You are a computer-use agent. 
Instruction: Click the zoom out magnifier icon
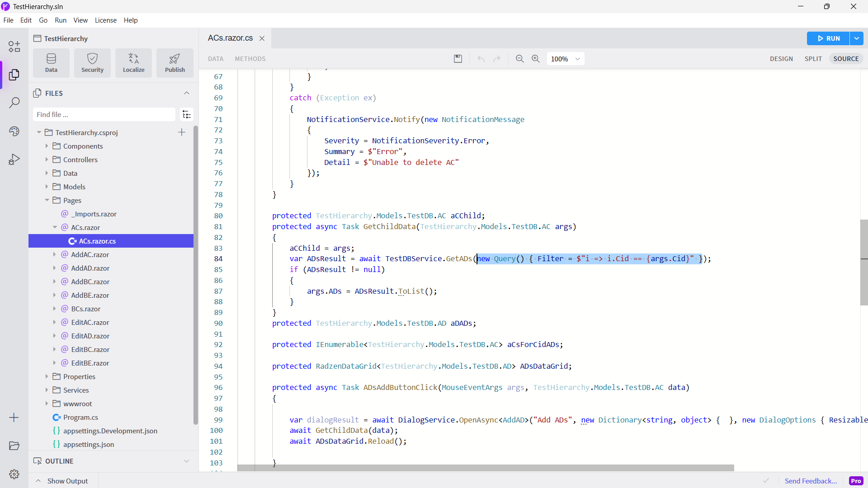point(520,59)
